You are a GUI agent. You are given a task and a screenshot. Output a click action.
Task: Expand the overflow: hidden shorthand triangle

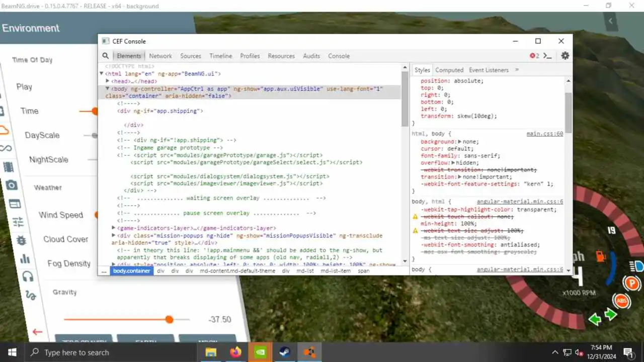(453, 163)
